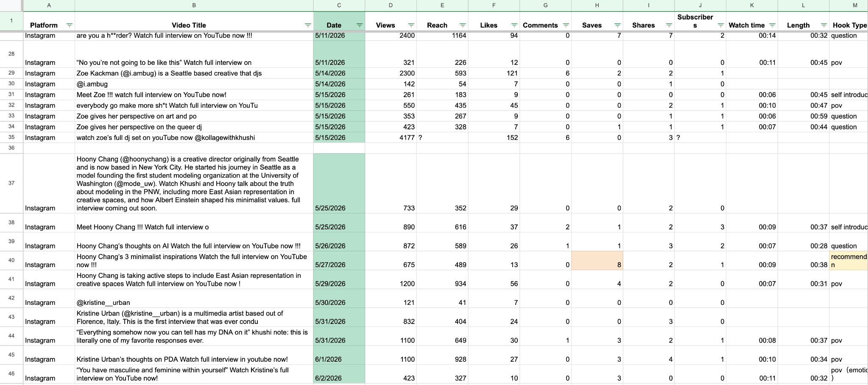Select column C header

(x=339, y=6)
